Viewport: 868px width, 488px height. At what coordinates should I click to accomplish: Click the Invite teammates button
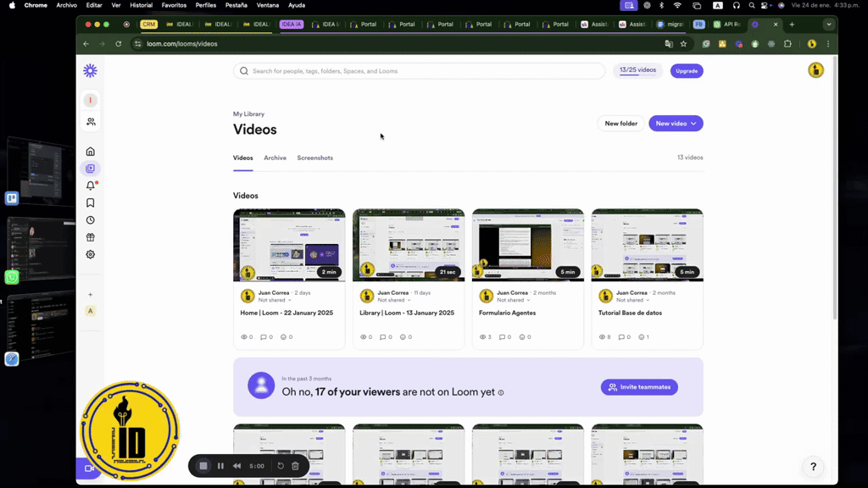(x=639, y=387)
